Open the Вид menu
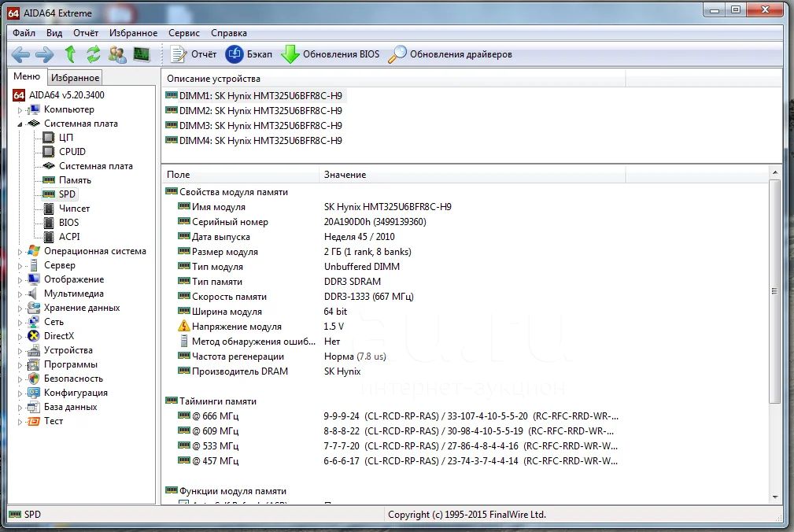 click(54, 33)
